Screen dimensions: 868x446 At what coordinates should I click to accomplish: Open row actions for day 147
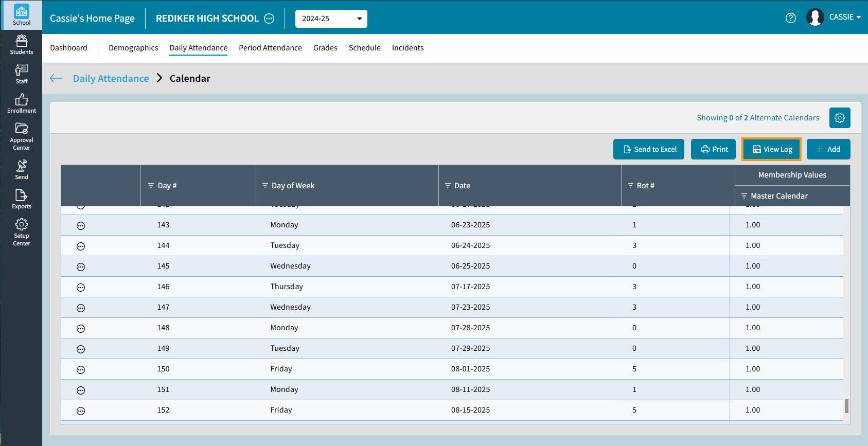pos(81,308)
